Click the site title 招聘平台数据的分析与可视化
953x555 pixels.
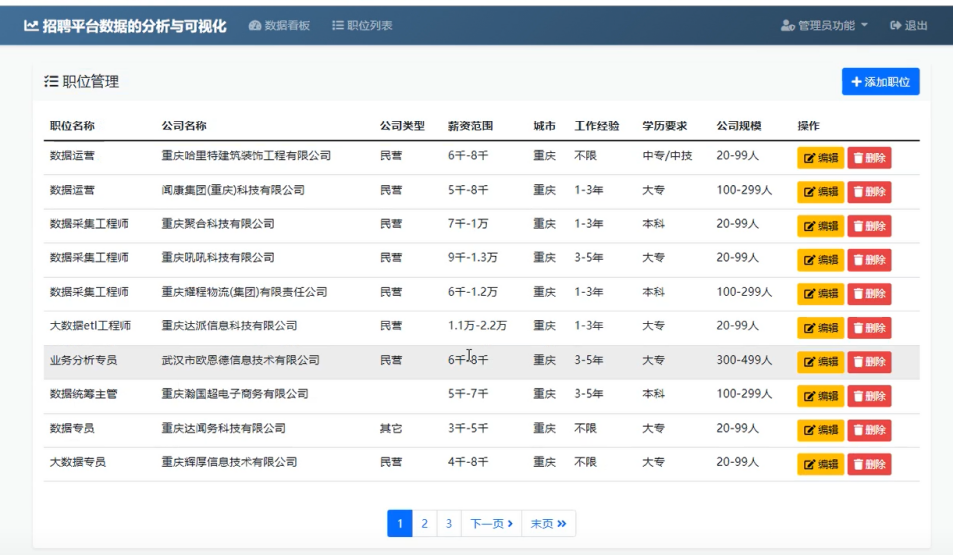[x=125, y=26]
